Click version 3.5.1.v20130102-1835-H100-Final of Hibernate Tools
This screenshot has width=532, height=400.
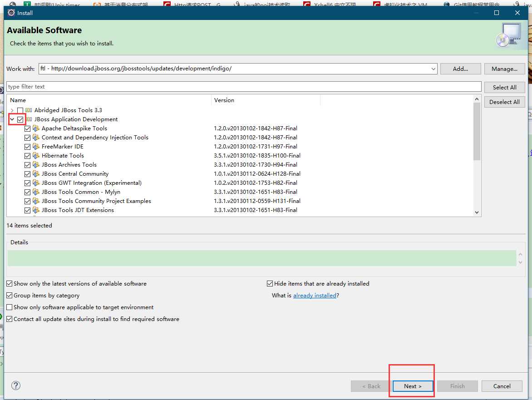point(257,156)
